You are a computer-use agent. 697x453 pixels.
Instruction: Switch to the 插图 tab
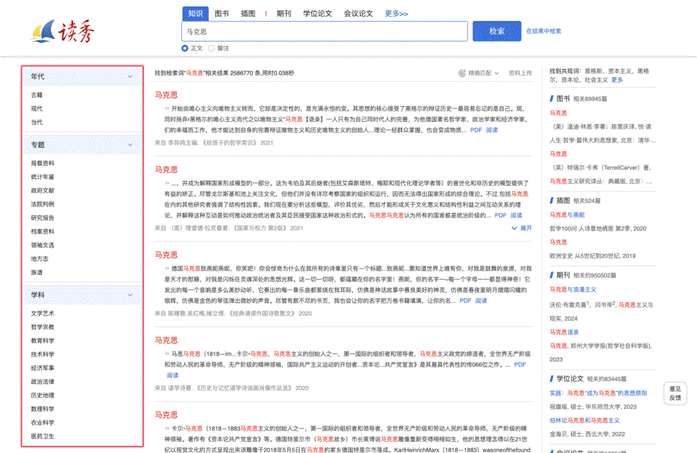click(248, 14)
